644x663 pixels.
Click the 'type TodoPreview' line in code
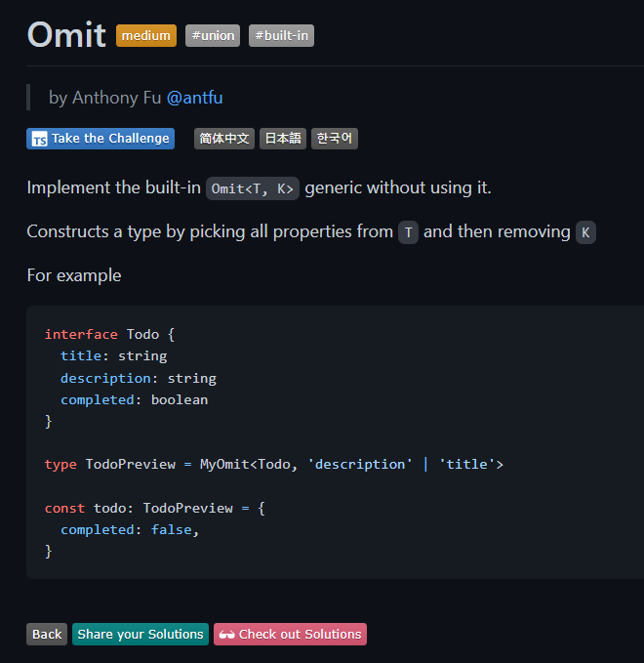pyautogui.click(x=273, y=464)
